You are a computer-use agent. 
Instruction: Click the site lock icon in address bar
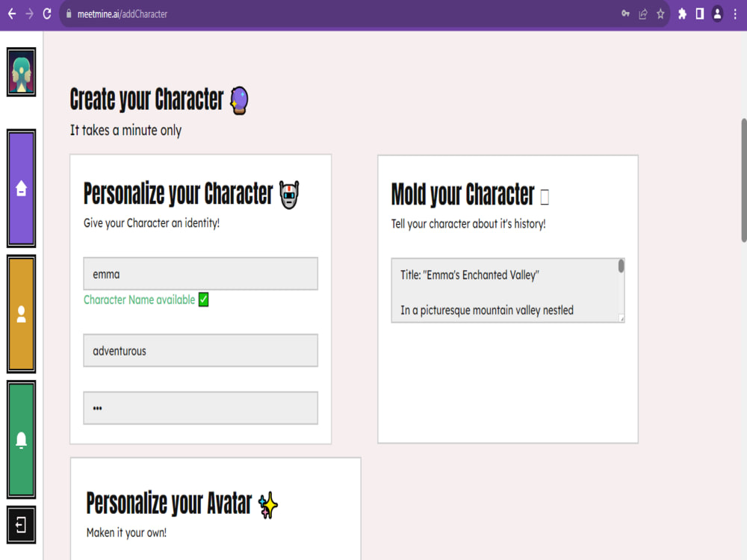[x=69, y=13]
